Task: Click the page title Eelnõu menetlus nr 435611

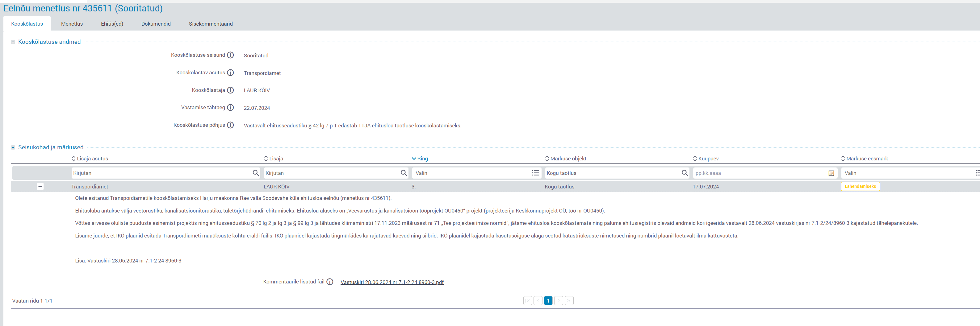Action: point(83,8)
